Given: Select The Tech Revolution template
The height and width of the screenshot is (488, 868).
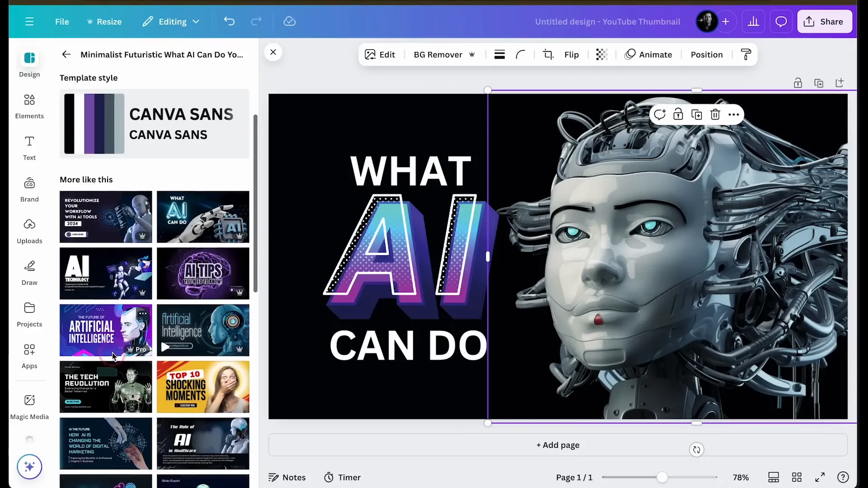Looking at the screenshot, I should pos(106,387).
